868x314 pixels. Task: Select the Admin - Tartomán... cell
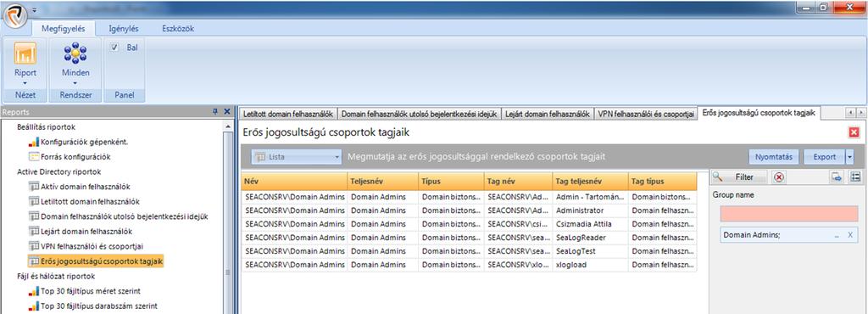point(591,197)
